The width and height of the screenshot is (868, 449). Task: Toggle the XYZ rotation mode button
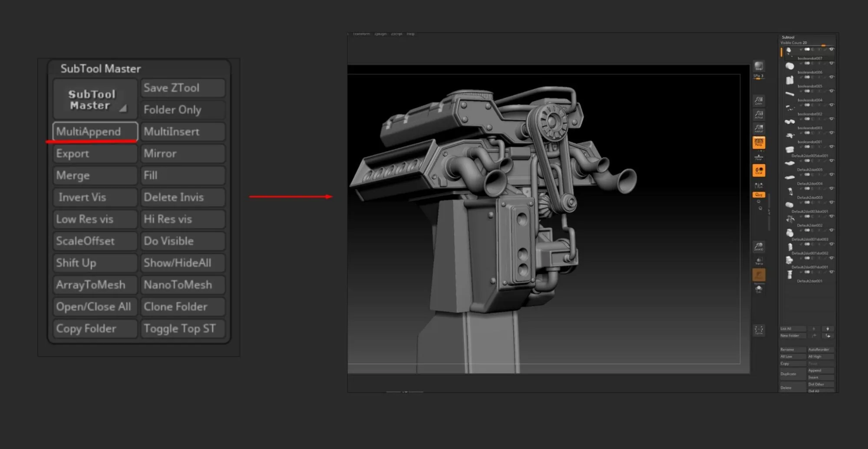click(x=759, y=195)
